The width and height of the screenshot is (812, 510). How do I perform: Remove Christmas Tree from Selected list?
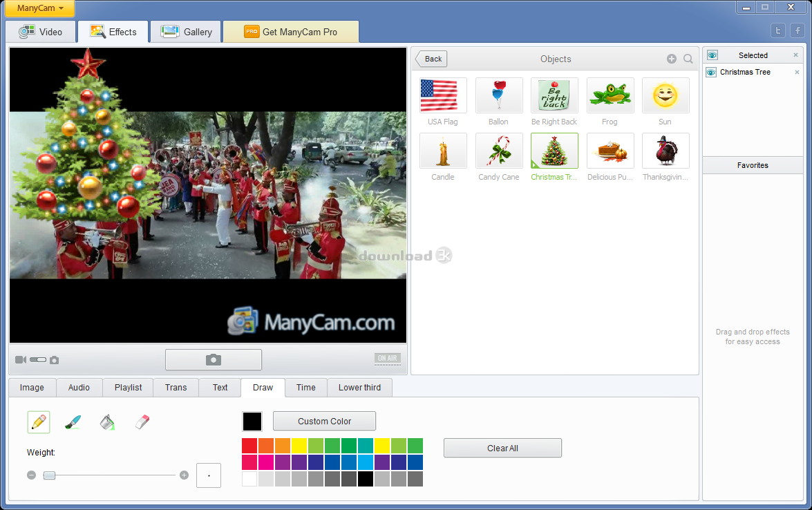tap(797, 73)
